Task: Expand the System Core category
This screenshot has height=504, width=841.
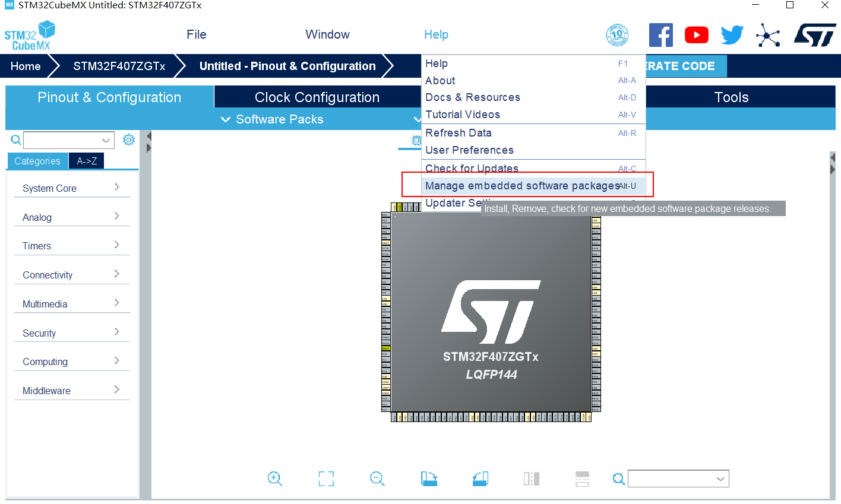Action: [72, 188]
